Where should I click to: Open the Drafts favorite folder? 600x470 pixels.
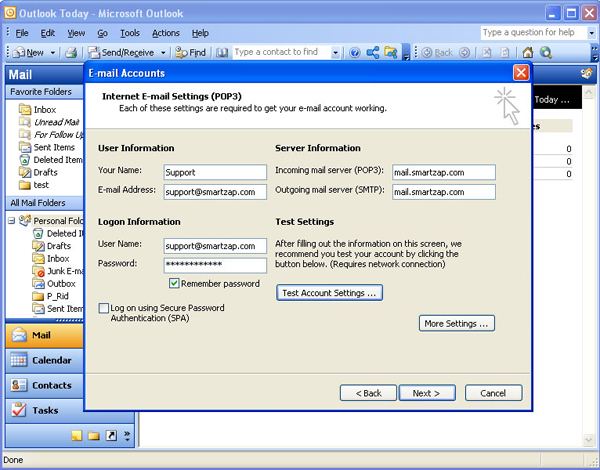coord(38,172)
